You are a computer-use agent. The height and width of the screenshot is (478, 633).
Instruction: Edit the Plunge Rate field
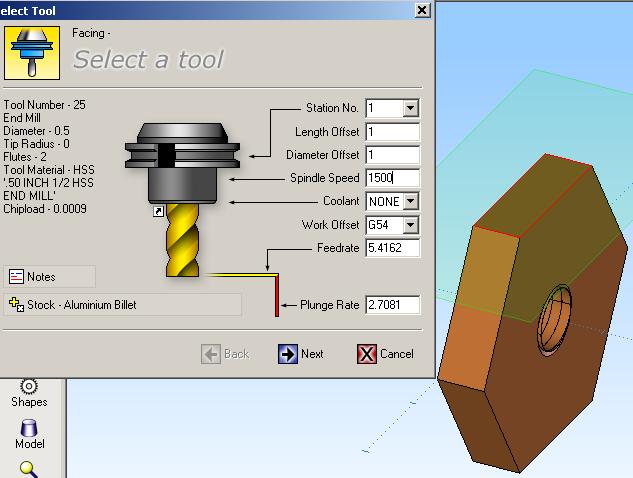pyautogui.click(x=392, y=305)
